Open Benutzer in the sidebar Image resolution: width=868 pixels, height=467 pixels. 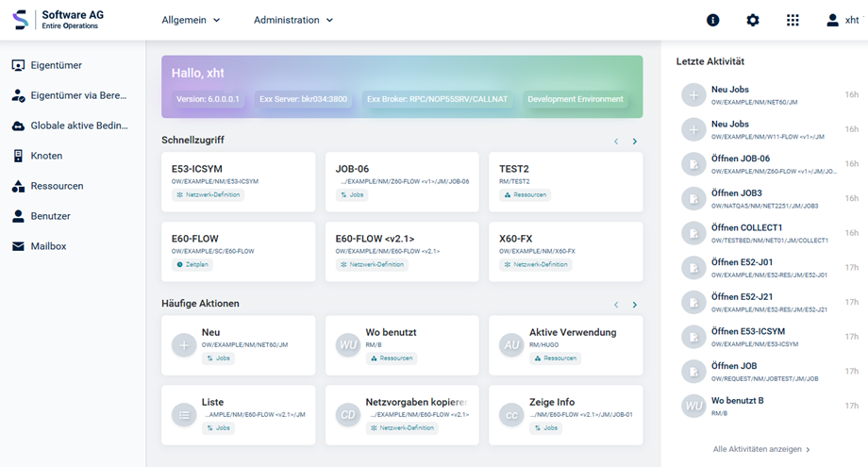41,216
